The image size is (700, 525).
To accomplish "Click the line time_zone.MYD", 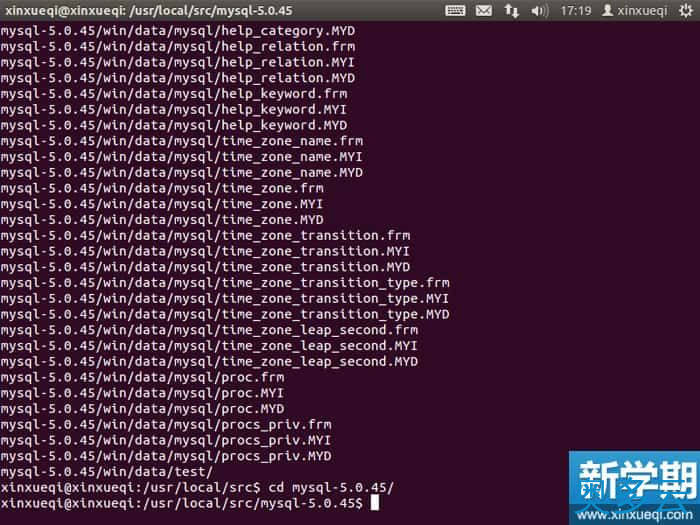I will [x=162, y=220].
